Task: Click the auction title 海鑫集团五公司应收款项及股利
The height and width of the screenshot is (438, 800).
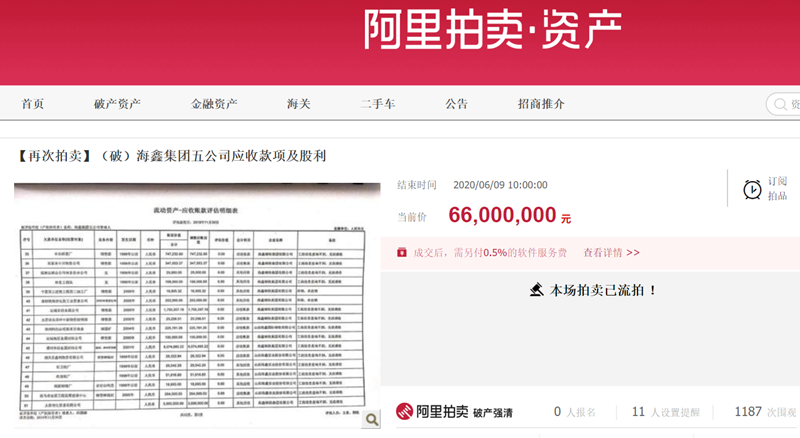Action: (x=231, y=156)
